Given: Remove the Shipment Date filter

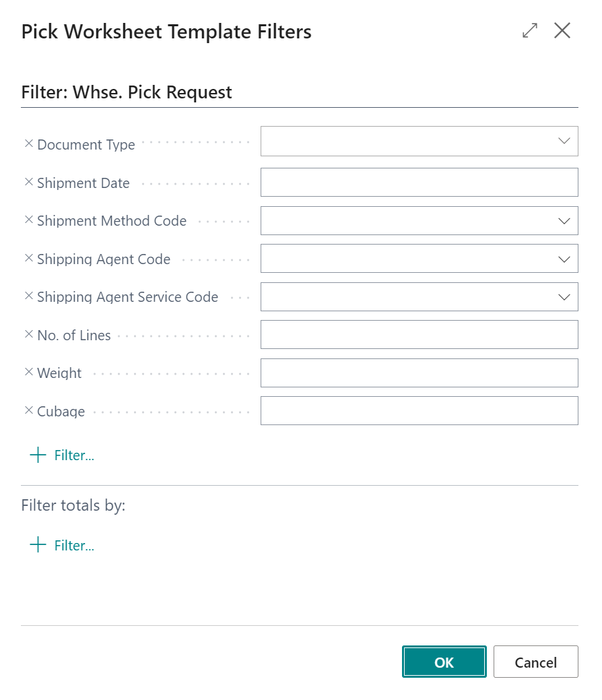Looking at the screenshot, I should (x=28, y=182).
